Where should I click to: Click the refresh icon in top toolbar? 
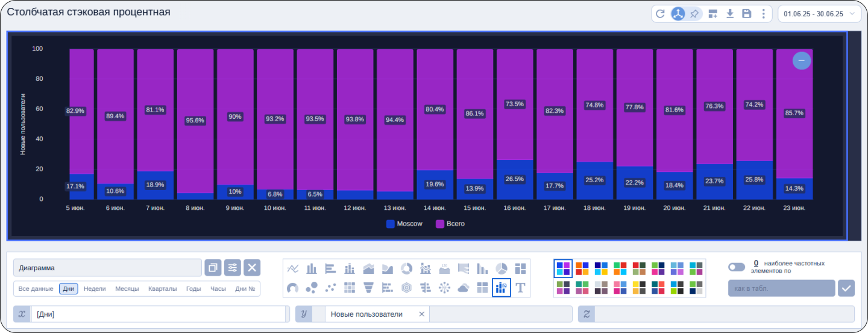(660, 14)
